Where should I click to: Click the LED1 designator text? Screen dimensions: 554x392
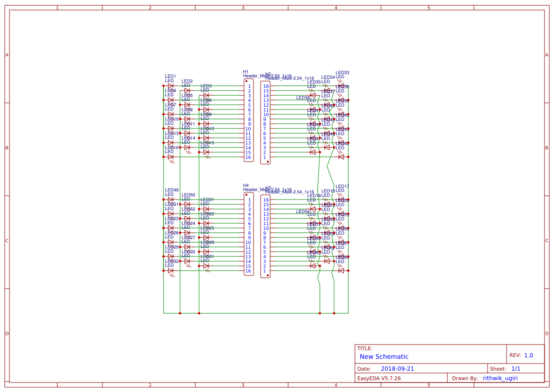click(x=170, y=76)
